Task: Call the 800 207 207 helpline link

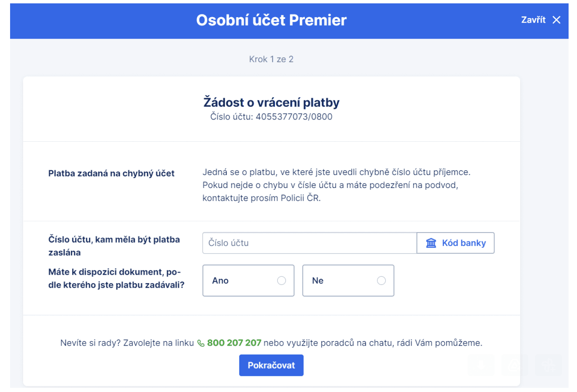Action: [x=234, y=343]
